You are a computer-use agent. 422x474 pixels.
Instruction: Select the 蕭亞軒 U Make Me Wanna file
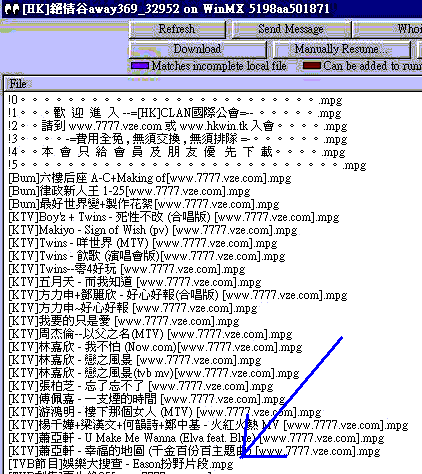coord(196,438)
